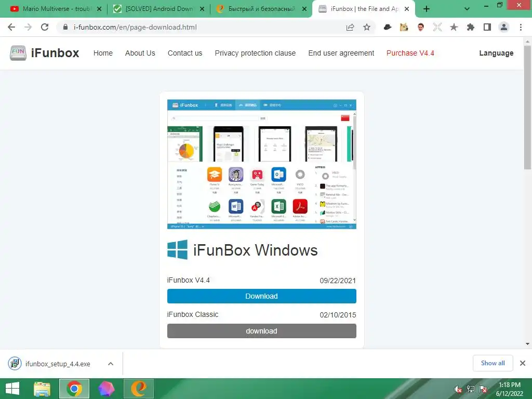The image size is (532, 399).
Task: Open About Us page
Action: click(140, 53)
